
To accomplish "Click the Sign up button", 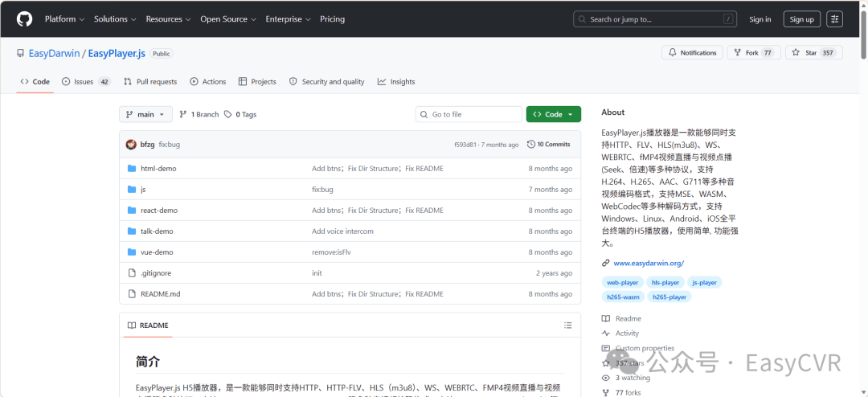I will pyautogui.click(x=801, y=19).
